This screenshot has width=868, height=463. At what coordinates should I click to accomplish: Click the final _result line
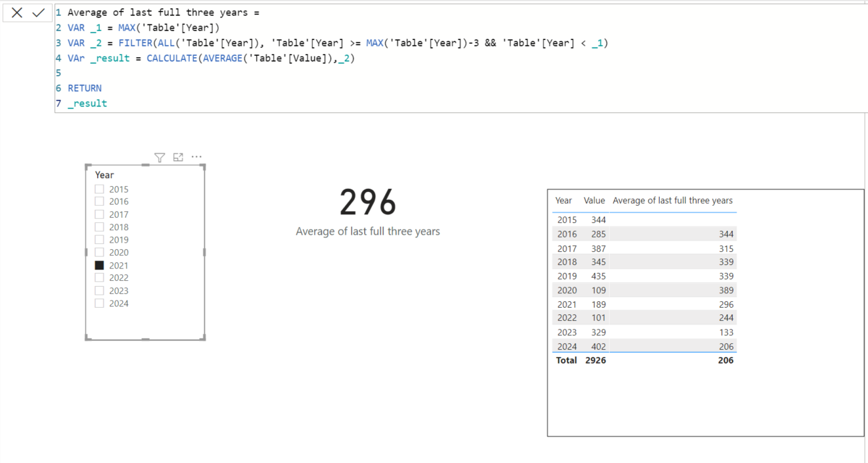click(87, 103)
